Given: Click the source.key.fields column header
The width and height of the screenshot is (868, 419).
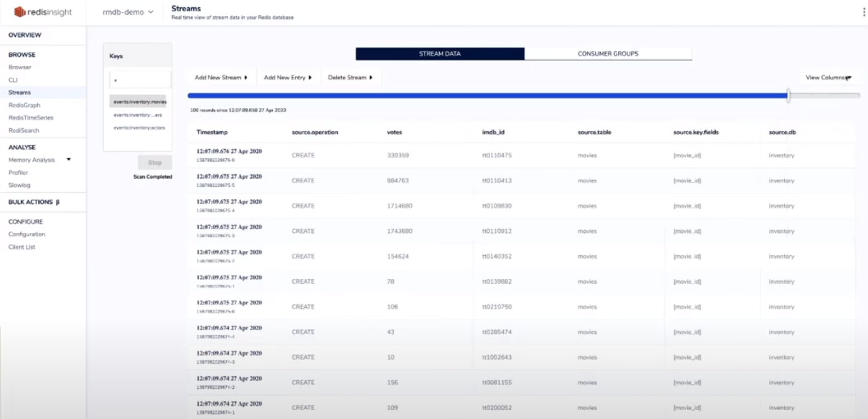Looking at the screenshot, I should coord(695,132).
